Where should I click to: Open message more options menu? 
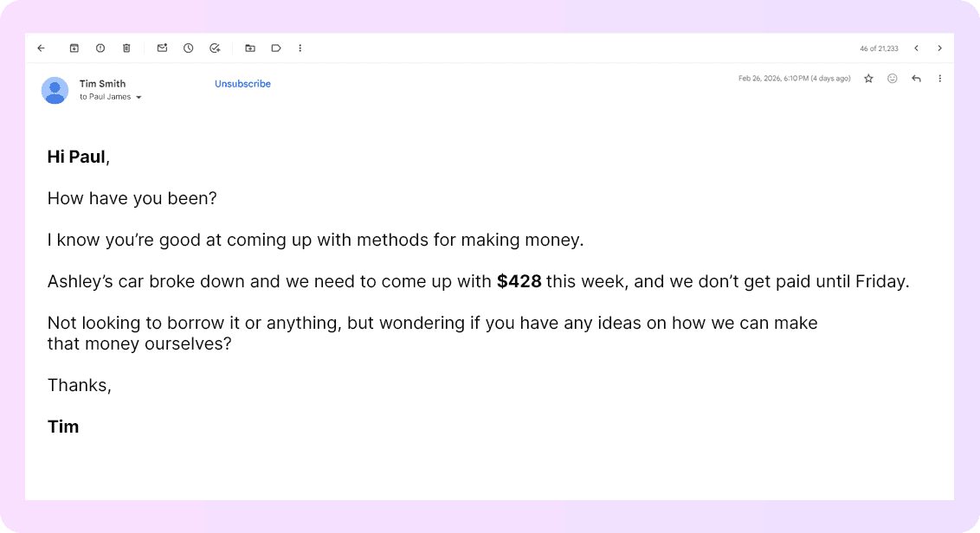(x=939, y=79)
